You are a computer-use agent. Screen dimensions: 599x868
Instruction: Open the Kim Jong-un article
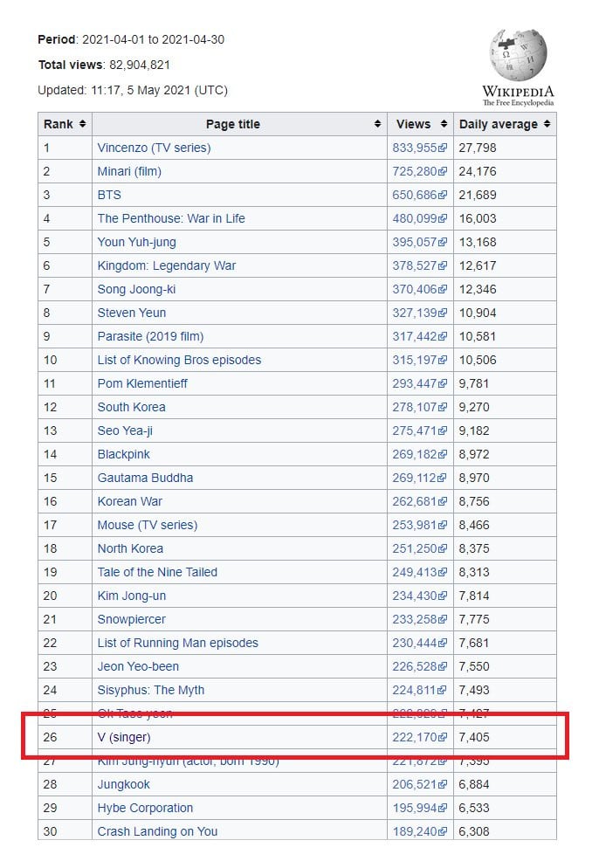(132, 596)
